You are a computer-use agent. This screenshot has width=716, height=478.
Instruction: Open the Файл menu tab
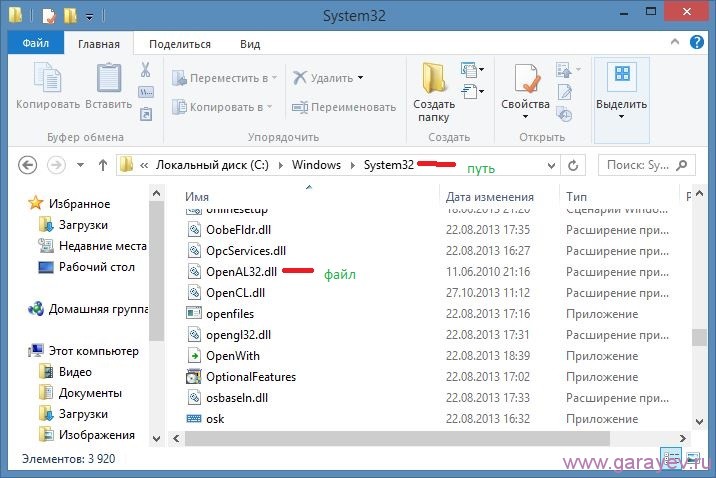36,43
